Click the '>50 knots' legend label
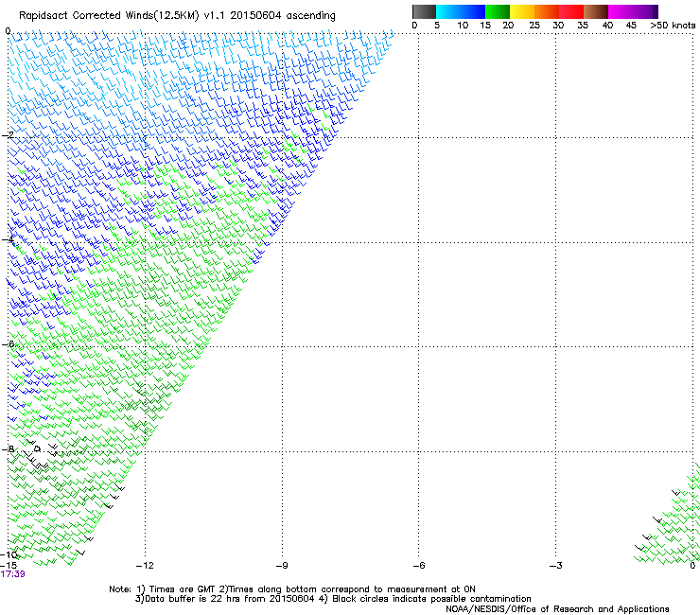700x615 pixels. 673,25
